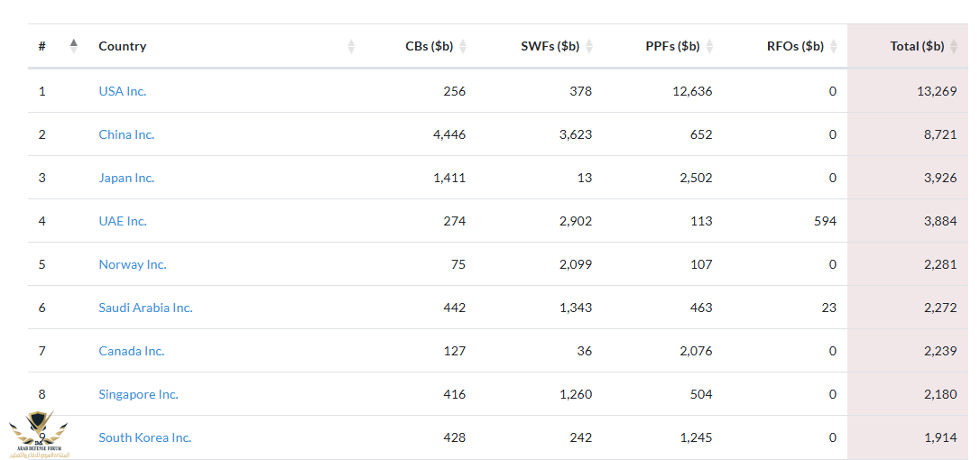Viewport: 980px width, 460px height.
Task: Open the Japan Inc. profile
Action: coord(126,178)
